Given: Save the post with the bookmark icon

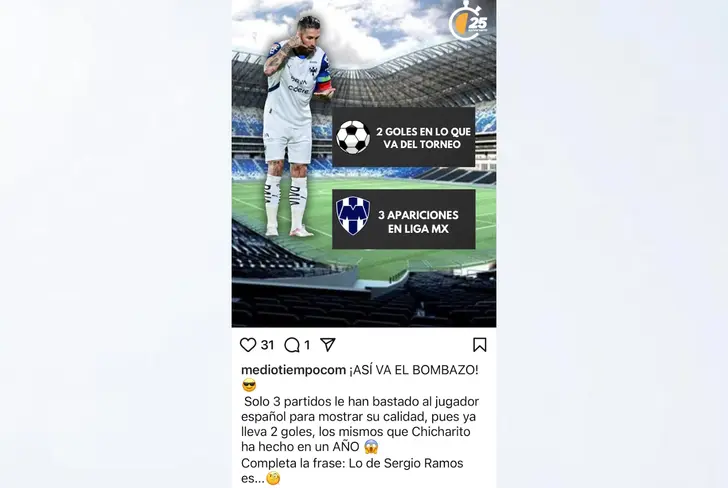Looking at the screenshot, I should 480,345.
